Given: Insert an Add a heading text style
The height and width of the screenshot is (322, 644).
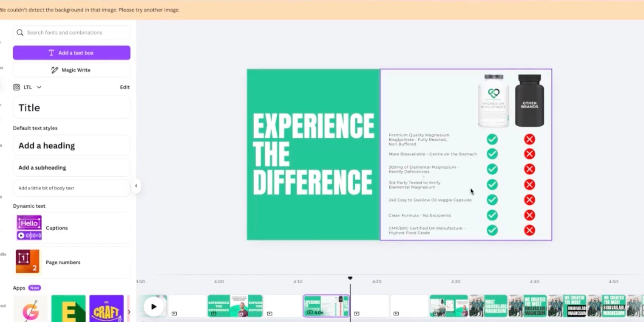Looking at the screenshot, I should click(x=72, y=145).
